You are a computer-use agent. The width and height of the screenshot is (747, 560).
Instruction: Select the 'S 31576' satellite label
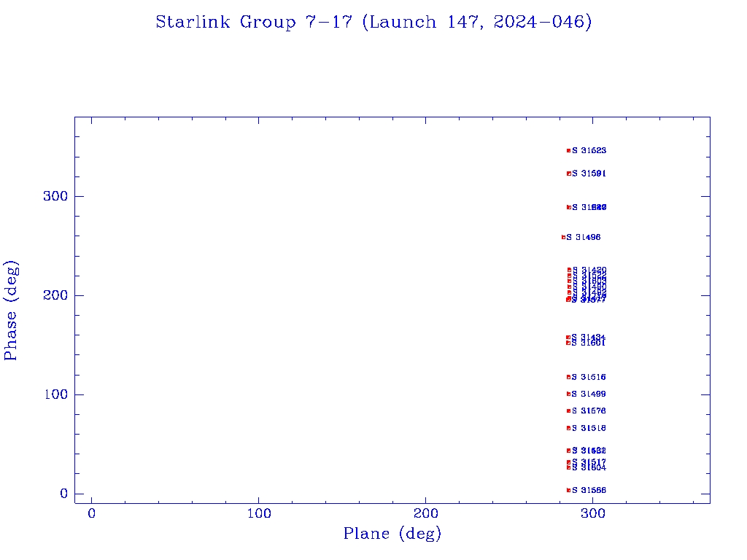(x=589, y=411)
